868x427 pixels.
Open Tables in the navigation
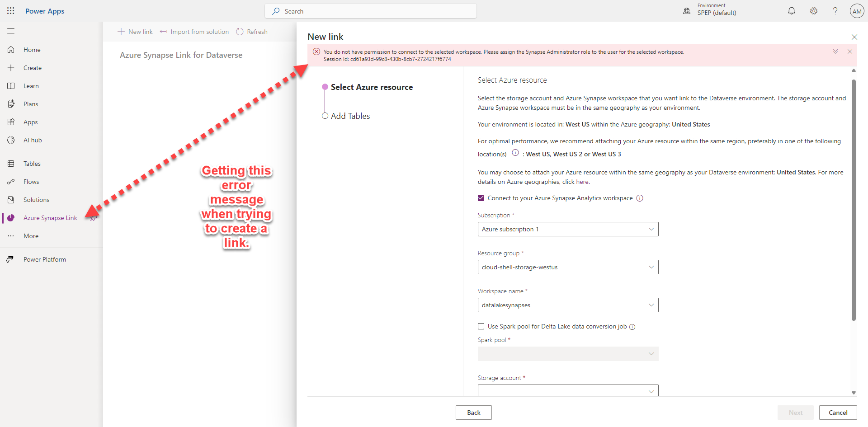click(x=32, y=164)
